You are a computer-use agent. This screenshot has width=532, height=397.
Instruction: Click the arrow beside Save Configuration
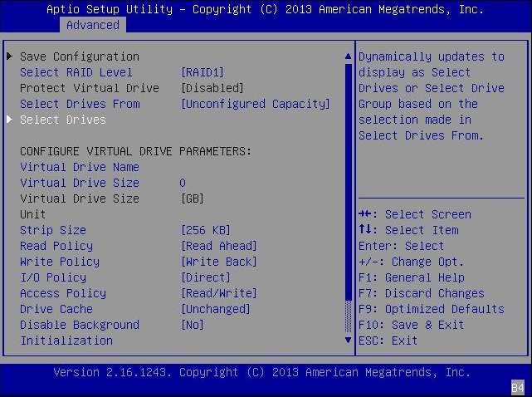[x=9, y=56]
